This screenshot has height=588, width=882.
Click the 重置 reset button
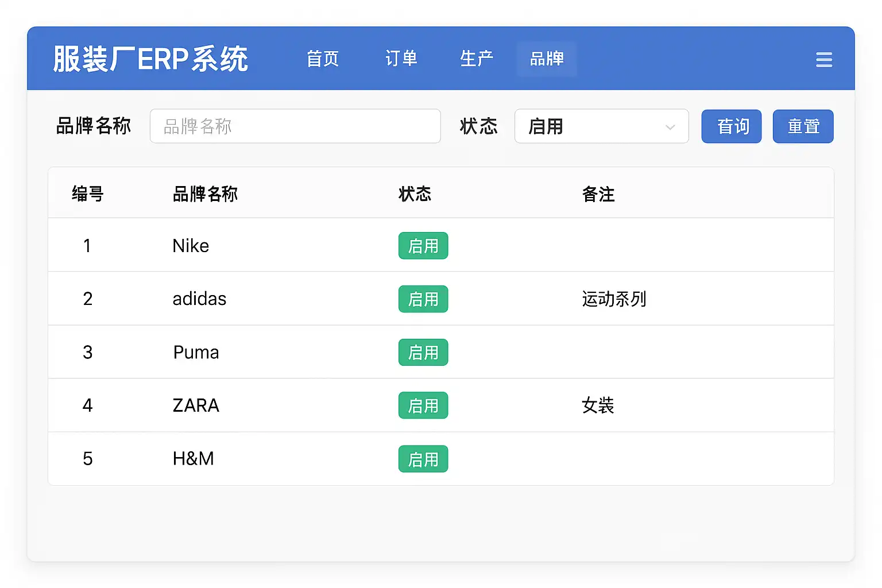point(803,126)
